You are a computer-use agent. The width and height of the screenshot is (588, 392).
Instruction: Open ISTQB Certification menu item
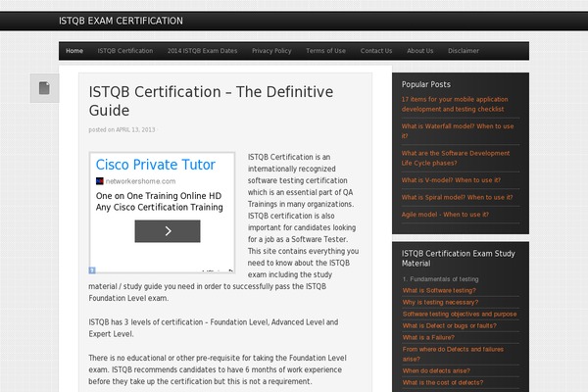[125, 51]
